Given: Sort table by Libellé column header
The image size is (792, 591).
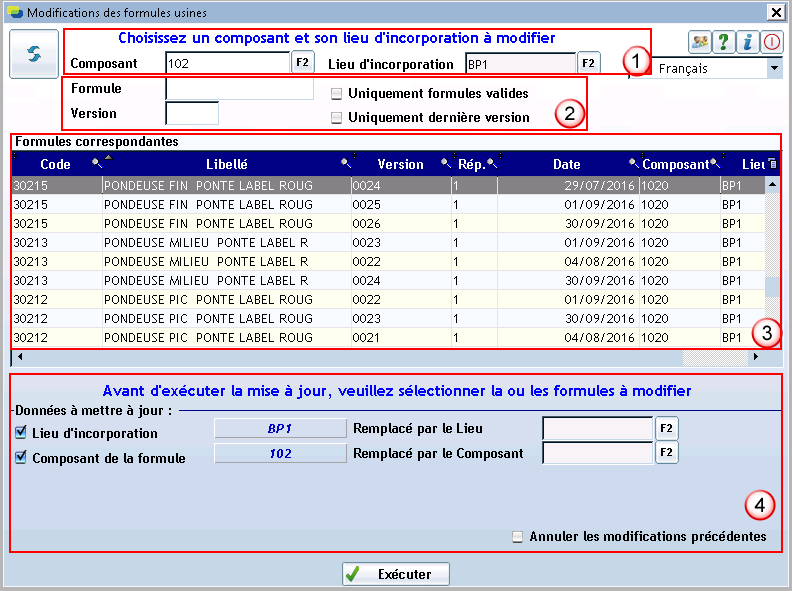Looking at the screenshot, I should [227, 164].
